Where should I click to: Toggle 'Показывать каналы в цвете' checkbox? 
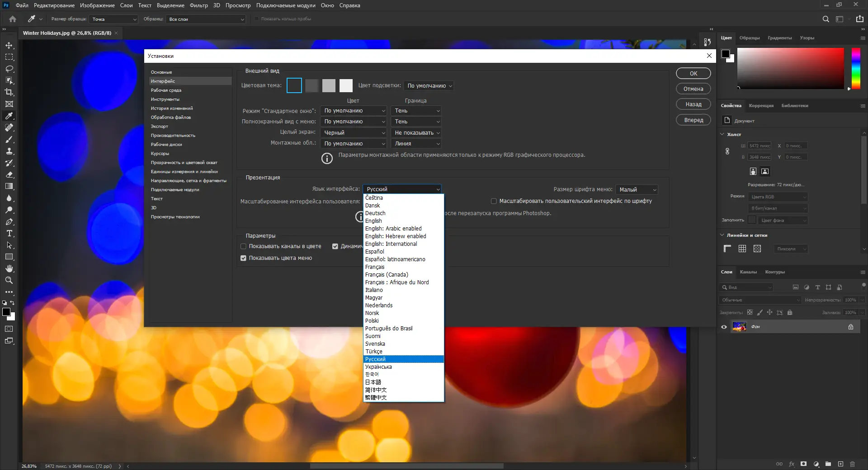tap(244, 246)
